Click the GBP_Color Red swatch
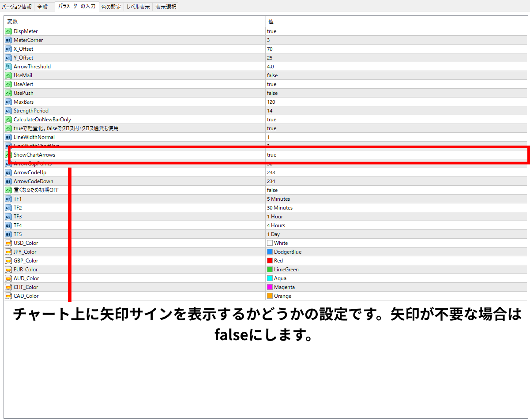The width and height of the screenshot is (530, 420). pos(270,261)
